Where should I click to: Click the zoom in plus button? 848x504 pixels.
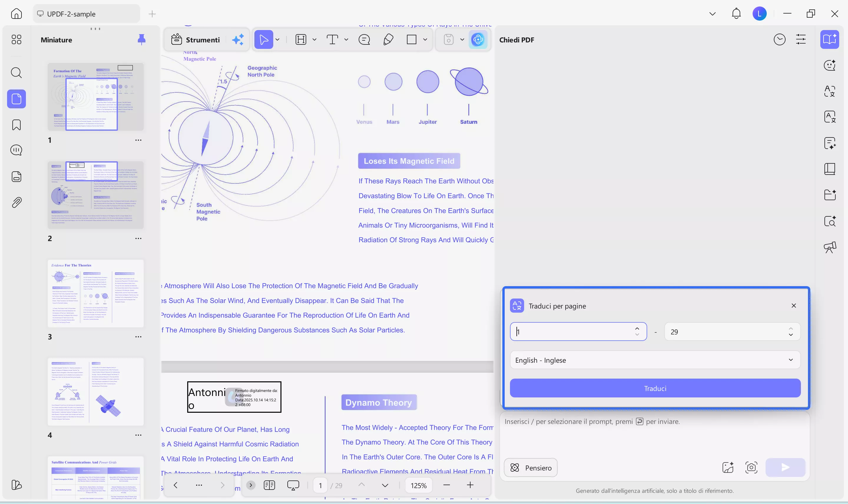[470, 485]
